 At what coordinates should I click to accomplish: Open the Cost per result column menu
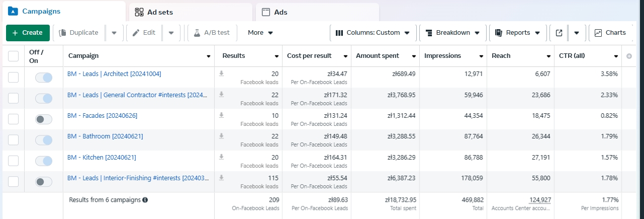point(345,56)
